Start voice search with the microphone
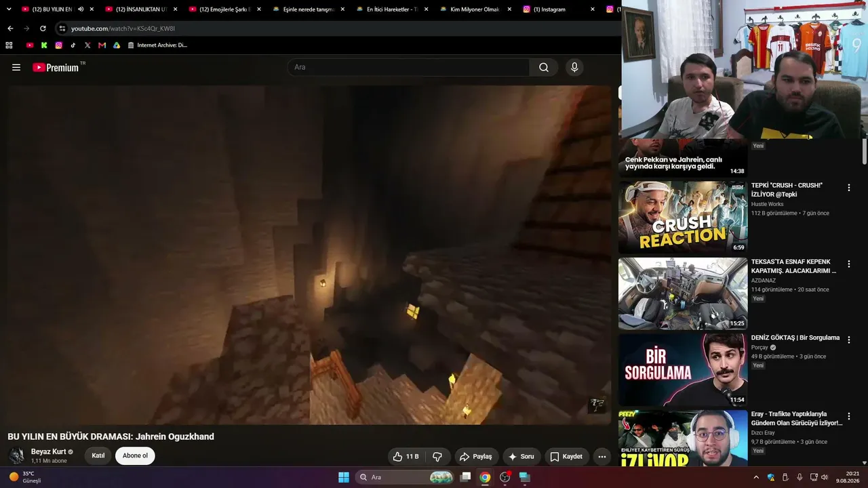Viewport: 868px width, 488px height. point(574,67)
